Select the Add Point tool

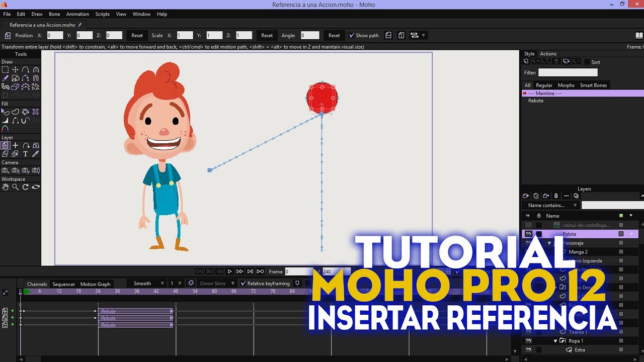click(25, 69)
